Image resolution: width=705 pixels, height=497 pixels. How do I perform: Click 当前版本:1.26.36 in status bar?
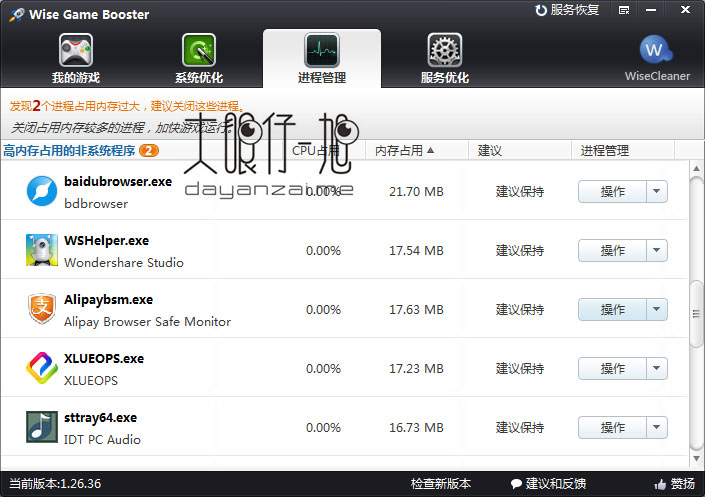[55, 484]
